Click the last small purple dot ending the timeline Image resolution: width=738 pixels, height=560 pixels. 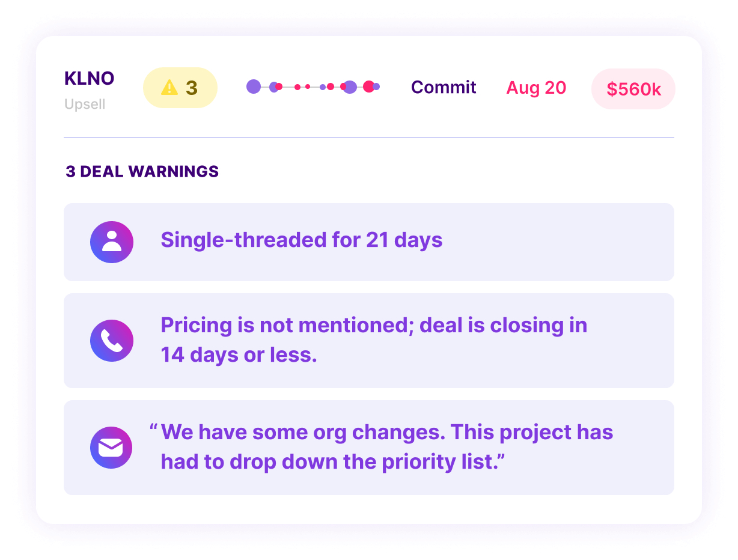(x=376, y=87)
